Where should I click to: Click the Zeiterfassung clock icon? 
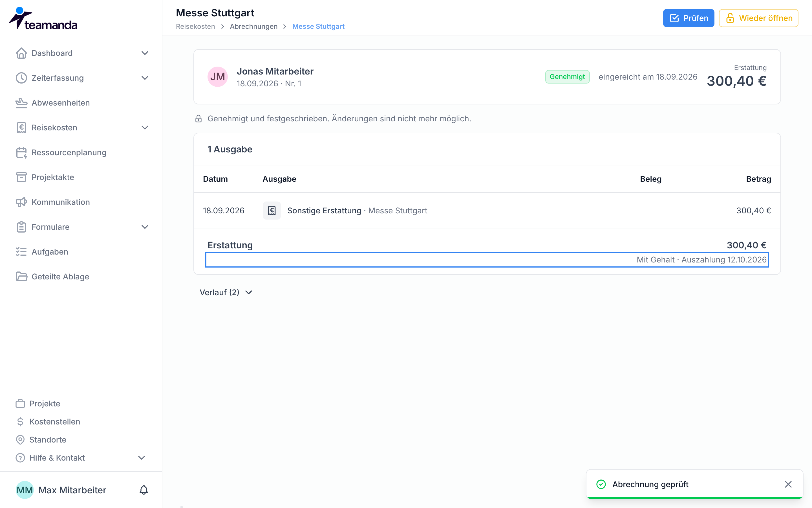[21, 78]
